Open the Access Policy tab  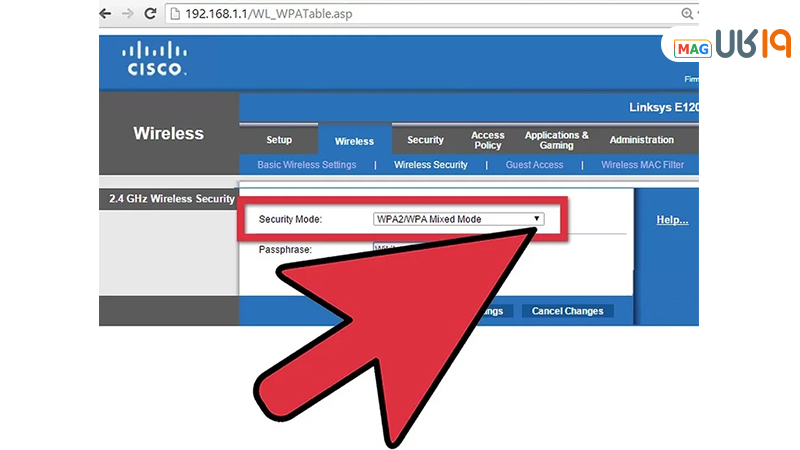[x=488, y=140]
